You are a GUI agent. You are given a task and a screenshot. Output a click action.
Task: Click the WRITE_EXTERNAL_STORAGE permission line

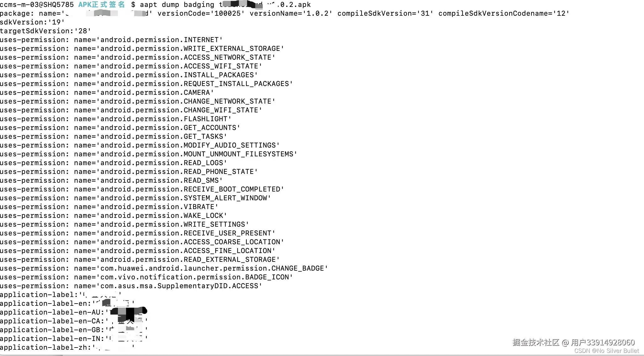[x=142, y=49]
